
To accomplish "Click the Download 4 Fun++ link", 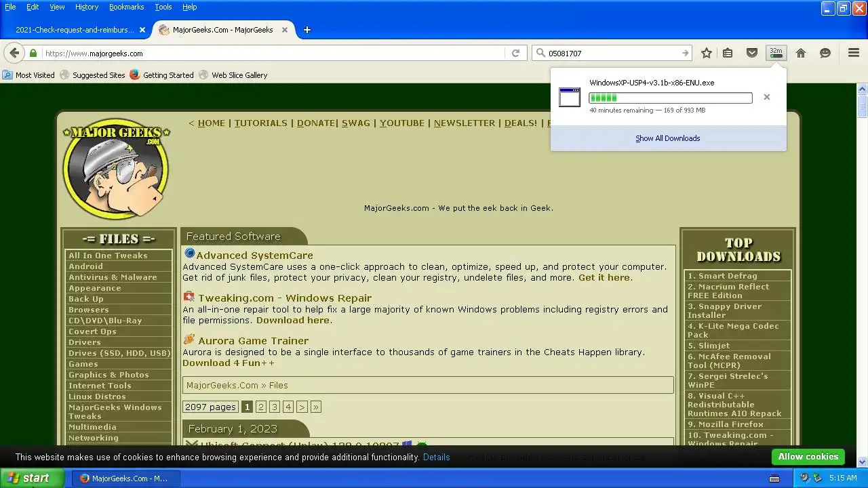I will pos(229,363).
